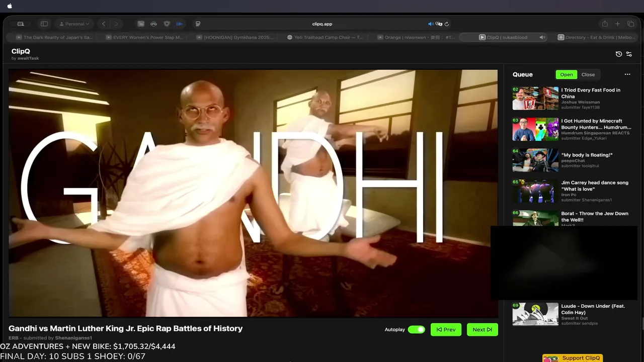Open the Personal profile dropdown
Image resolution: width=644 pixels, height=362 pixels.
74,24
